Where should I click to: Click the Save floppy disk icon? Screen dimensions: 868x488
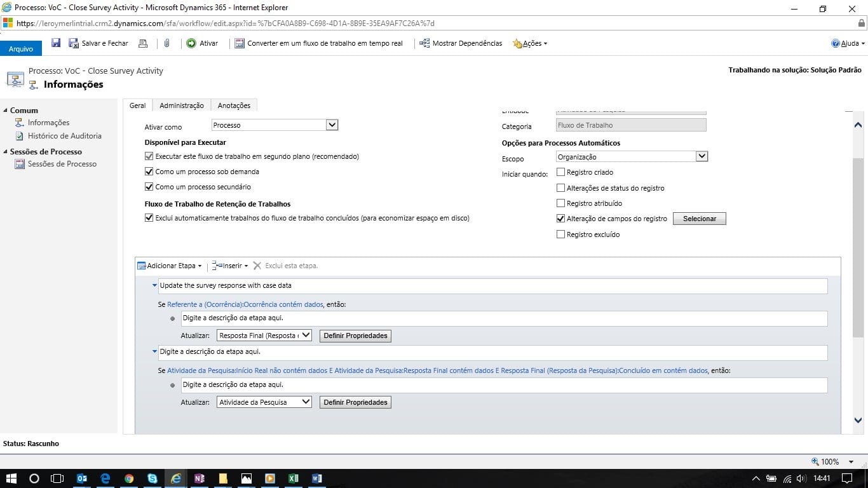pos(56,43)
